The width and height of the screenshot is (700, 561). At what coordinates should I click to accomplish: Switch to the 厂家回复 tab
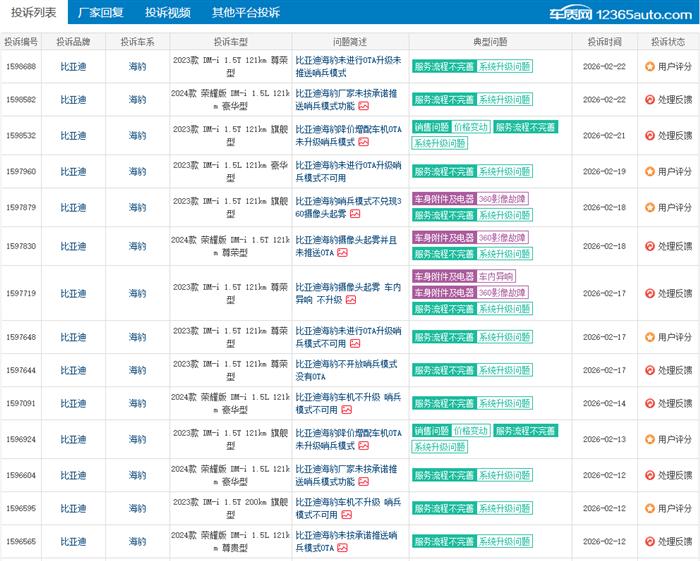coord(101,13)
